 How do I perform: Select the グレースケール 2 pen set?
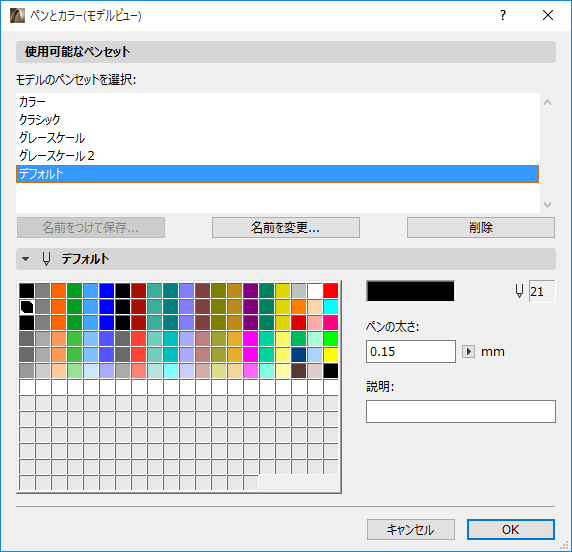[x=277, y=156]
